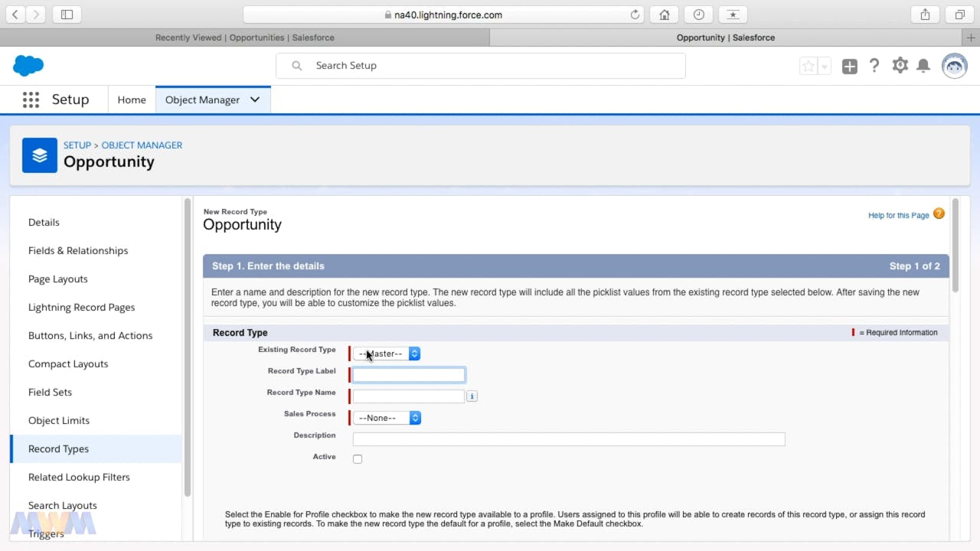Image resolution: width=980 pixels, height=551 pixels.
Task: Click the Salesforce cloud logo
Action: click(x=28, y=66)
